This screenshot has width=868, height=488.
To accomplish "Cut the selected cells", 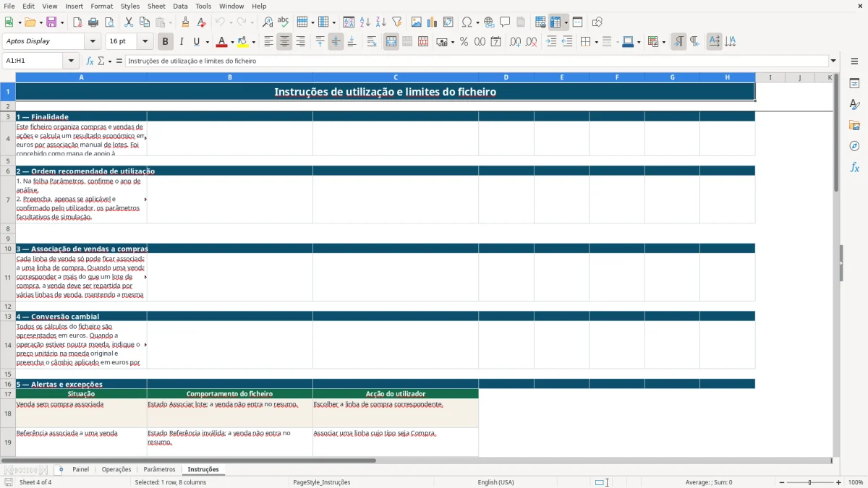I will [129, 22].
